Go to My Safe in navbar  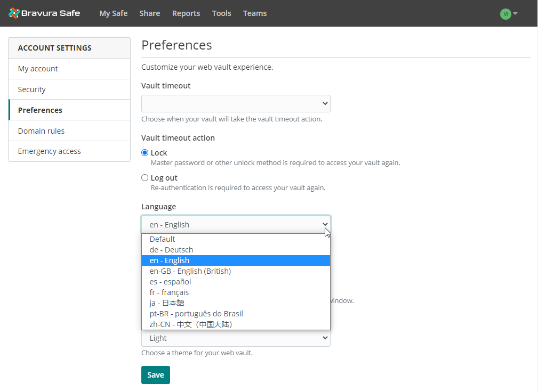point(113,13)
